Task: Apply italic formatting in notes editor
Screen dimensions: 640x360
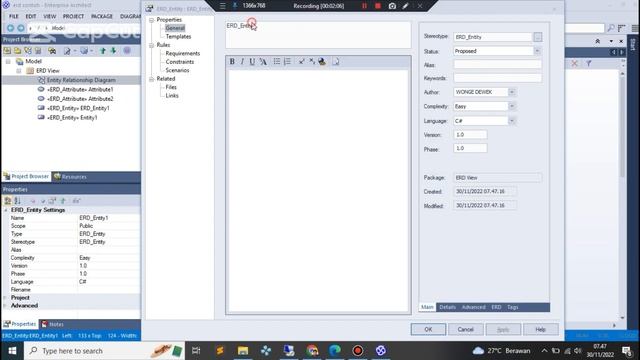Action: tap(242, 62)
